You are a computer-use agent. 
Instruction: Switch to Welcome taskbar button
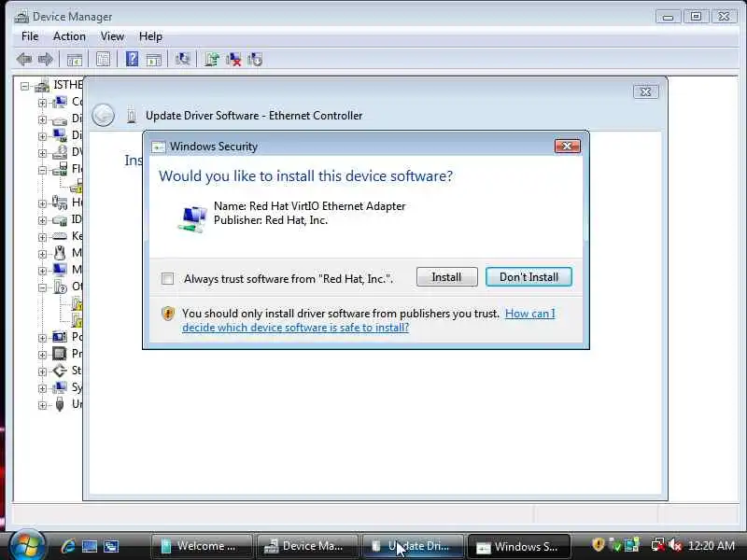202,546
